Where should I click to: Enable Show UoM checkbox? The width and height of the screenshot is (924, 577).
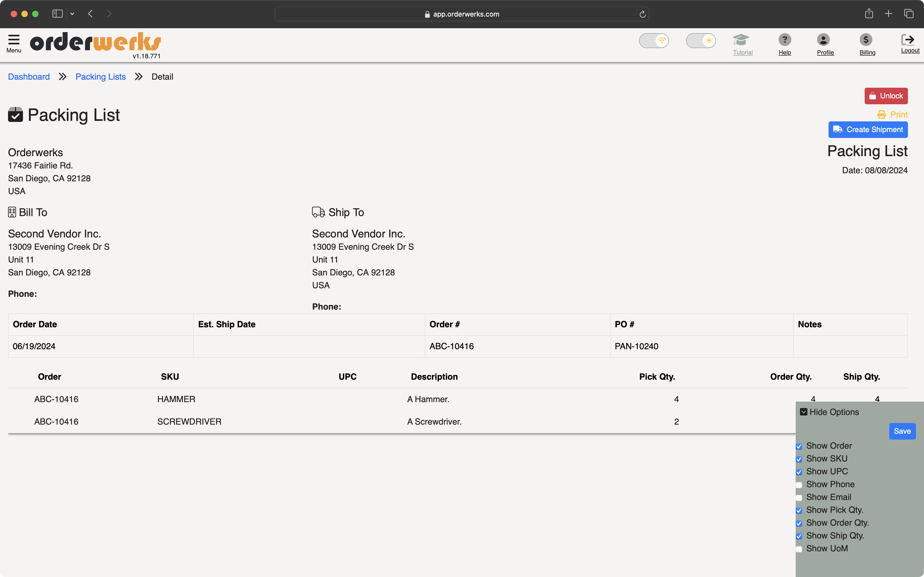click(799, 549)
